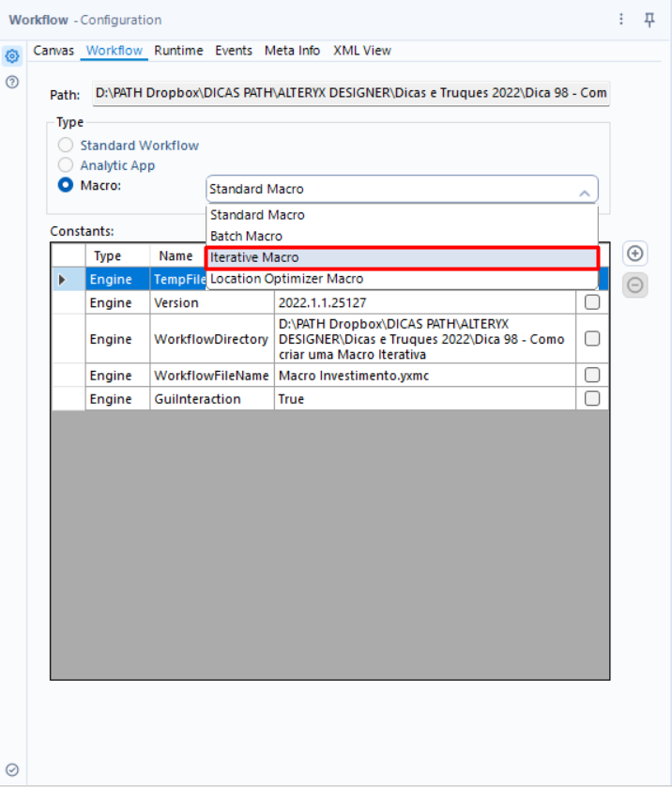Click the row selector arrow for TempFile row
The height and width of the screenshot is (787, 672).
coord(62,279)
